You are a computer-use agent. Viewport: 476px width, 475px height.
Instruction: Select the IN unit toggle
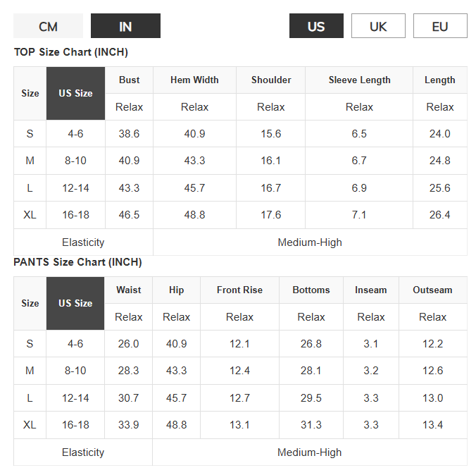125,26
